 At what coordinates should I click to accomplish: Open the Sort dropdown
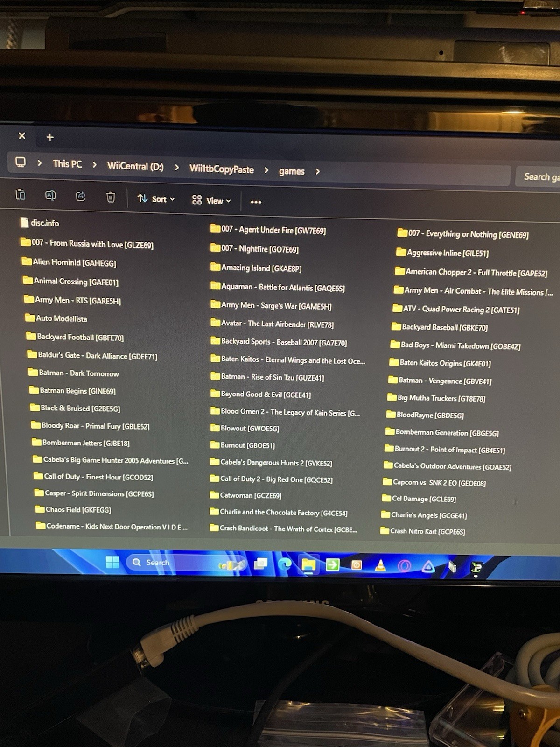pos(156,199)
